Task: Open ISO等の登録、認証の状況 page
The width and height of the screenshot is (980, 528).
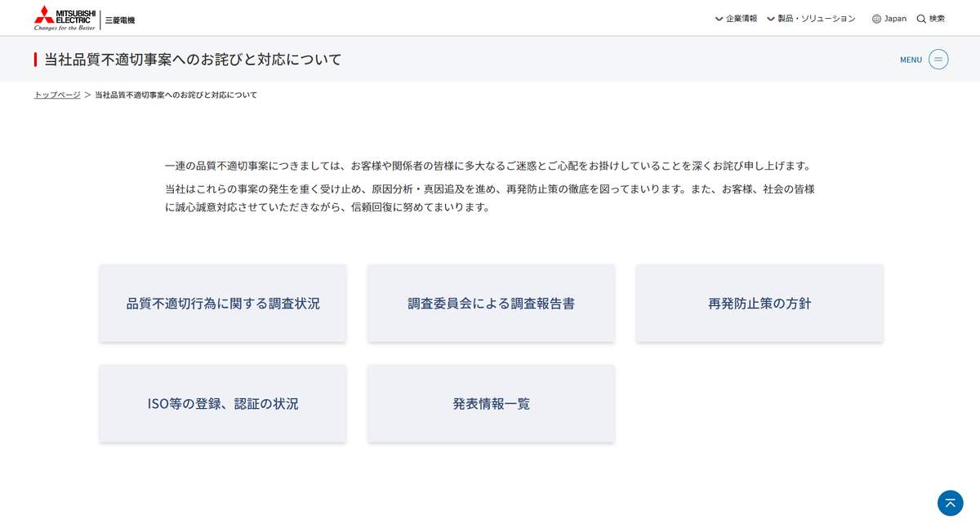Action: click(x=222, y=403)
